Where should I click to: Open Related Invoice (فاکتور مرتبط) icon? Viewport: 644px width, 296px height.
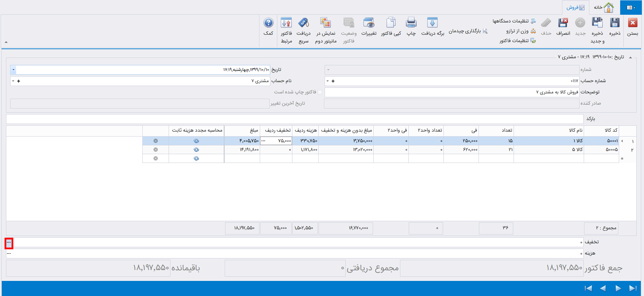click(286, 23)
